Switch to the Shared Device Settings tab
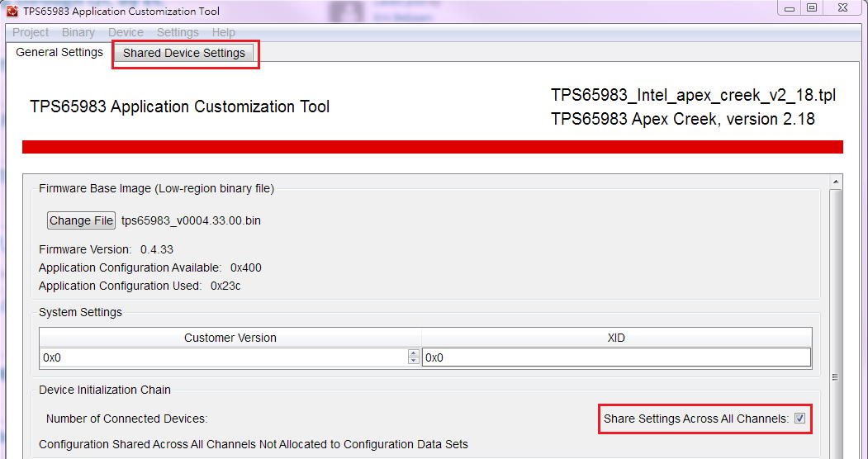 (184, 53)
